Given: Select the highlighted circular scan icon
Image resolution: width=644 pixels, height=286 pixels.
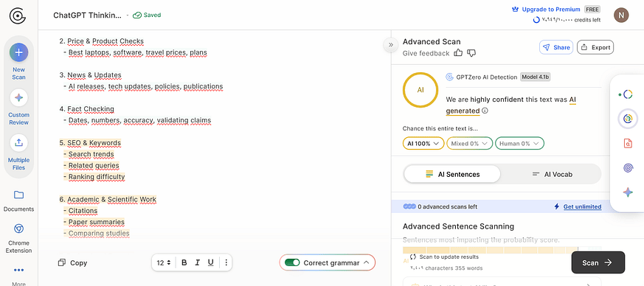Looking at the screenshot, I should (628, 119).
